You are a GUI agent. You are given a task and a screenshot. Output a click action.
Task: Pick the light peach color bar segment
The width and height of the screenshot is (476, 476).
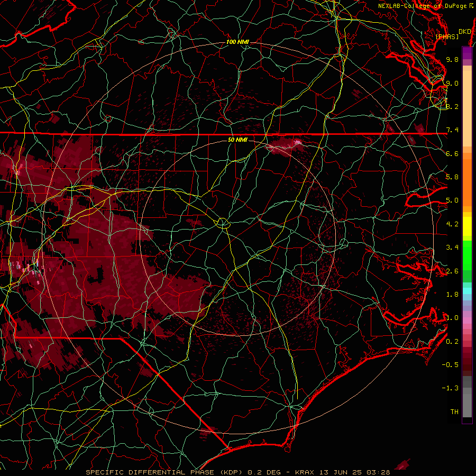click(x=467, y=109)
